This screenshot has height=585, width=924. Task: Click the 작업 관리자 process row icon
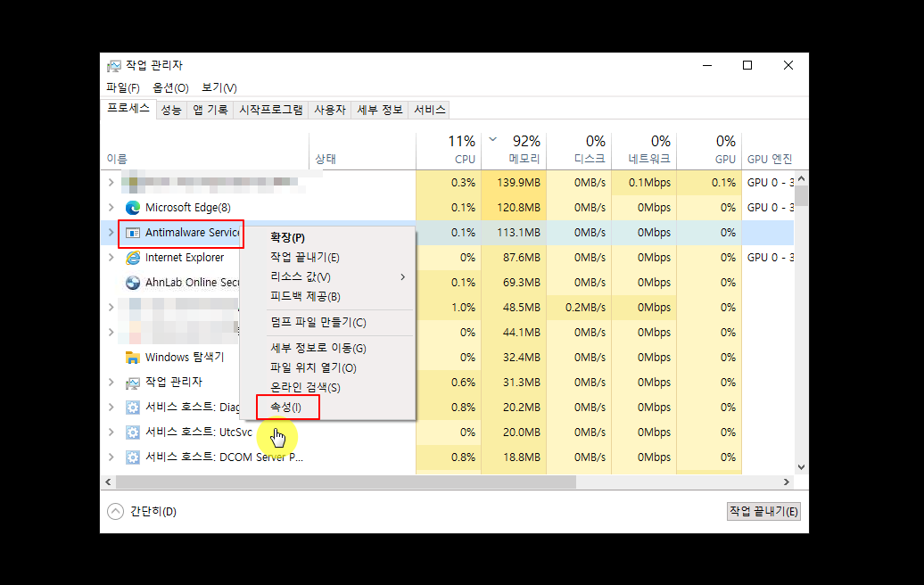(x=133, y=383)
